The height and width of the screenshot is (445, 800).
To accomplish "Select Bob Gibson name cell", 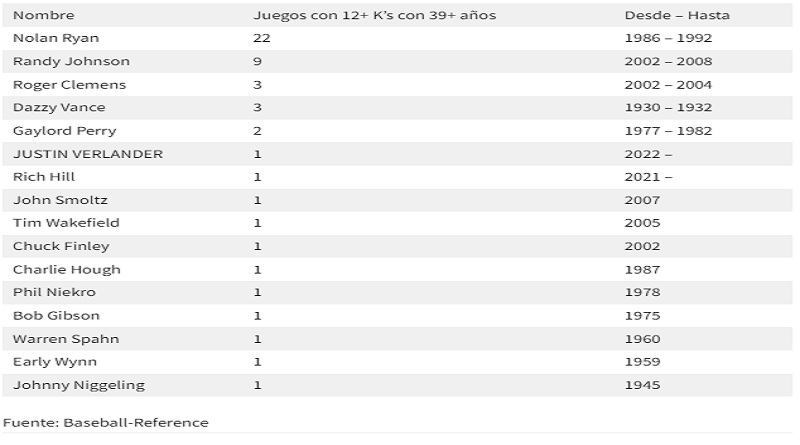I will click(x=56, y=316).
